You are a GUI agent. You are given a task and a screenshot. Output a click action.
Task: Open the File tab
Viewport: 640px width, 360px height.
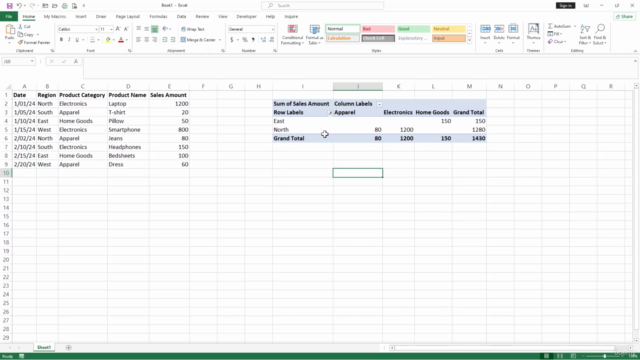9,16
